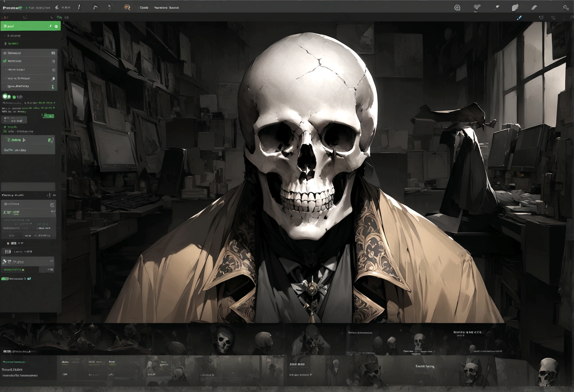Click the pause bars icon in sidebar
The height and width of the screenshot is (392, 574).
coord(8,251)
